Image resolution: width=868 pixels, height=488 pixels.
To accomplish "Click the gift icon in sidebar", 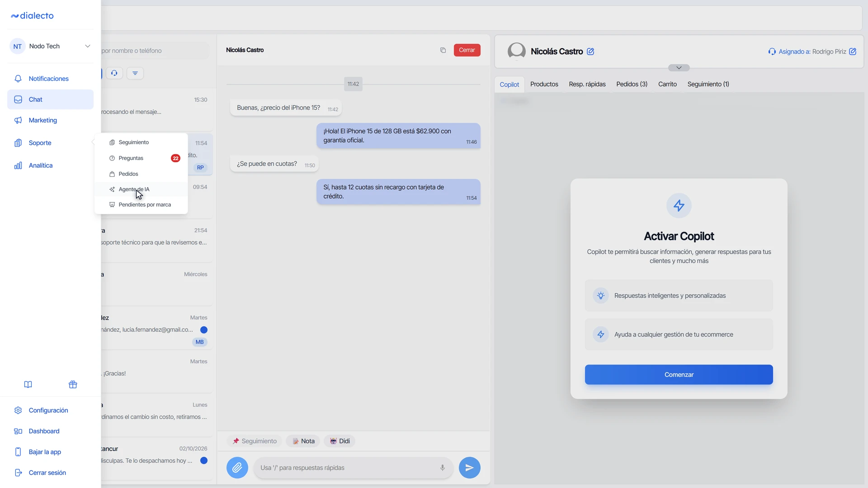I will click(x=73, y=385).
